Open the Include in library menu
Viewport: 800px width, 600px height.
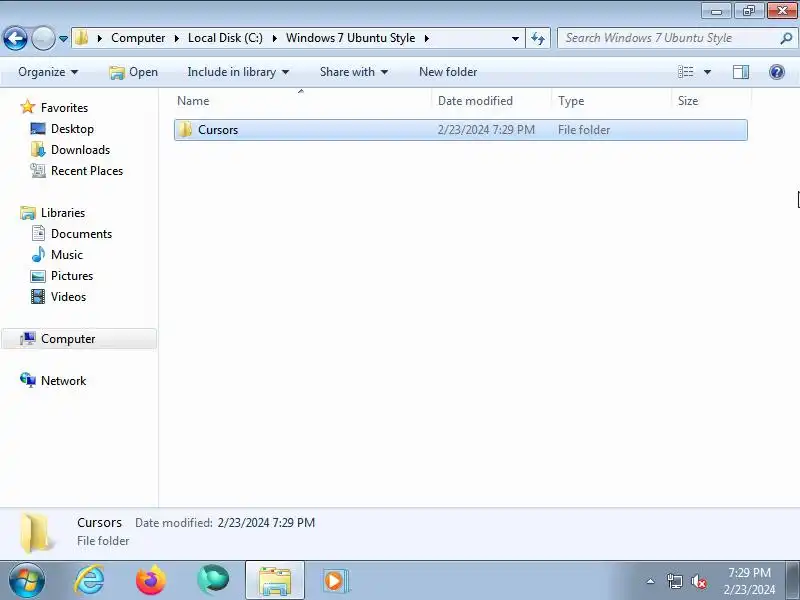tap(238, 72)
